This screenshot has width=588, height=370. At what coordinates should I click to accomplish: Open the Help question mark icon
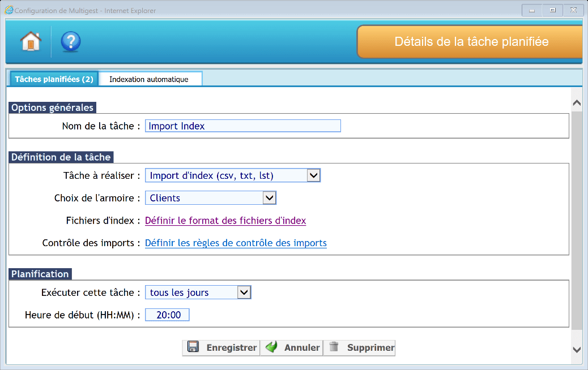pos(71,41)
